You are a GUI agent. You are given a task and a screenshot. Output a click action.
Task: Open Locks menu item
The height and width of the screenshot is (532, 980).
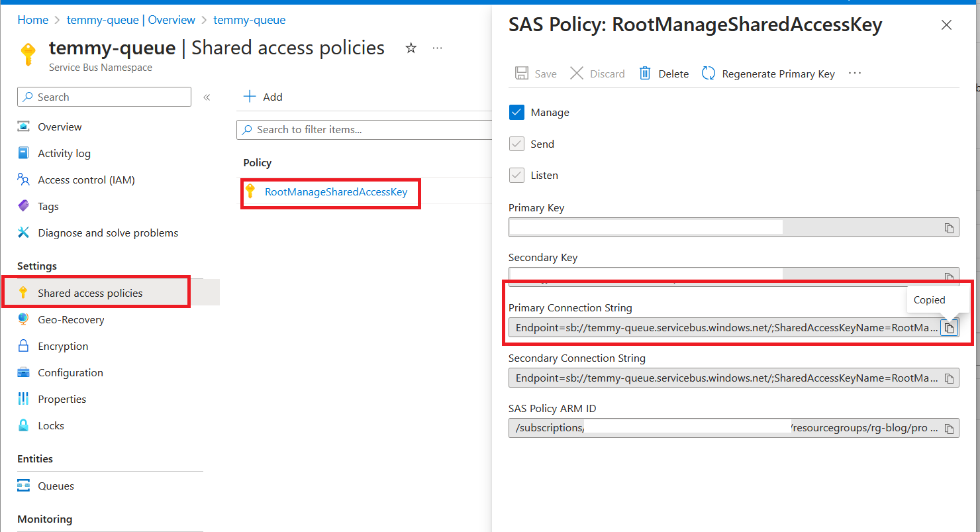(x=51, y=425)
